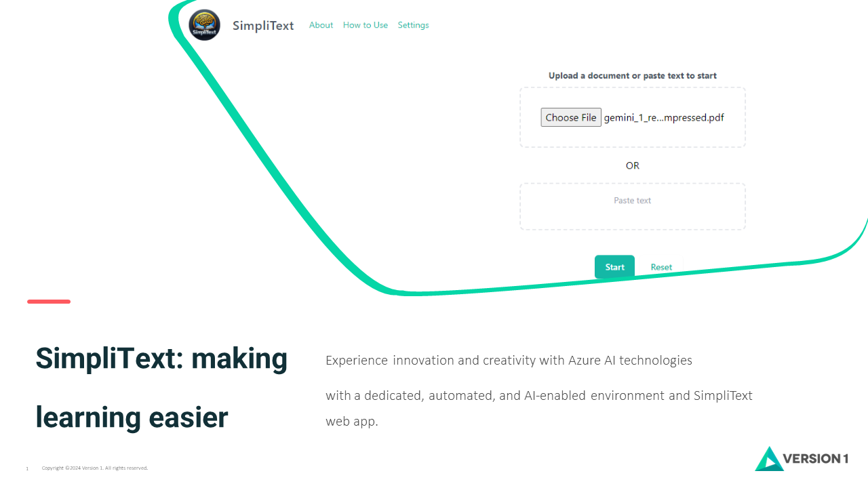Click the green Start button
868x488 pixels.
[614, 267]
